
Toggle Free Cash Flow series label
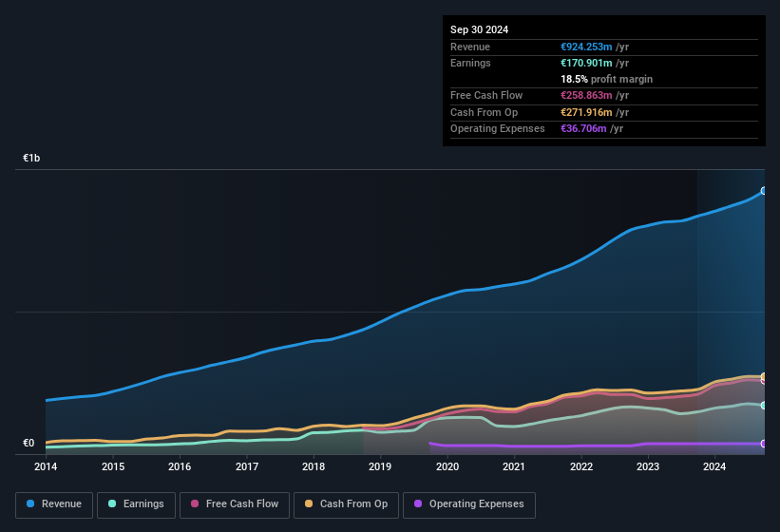(241, 503)
